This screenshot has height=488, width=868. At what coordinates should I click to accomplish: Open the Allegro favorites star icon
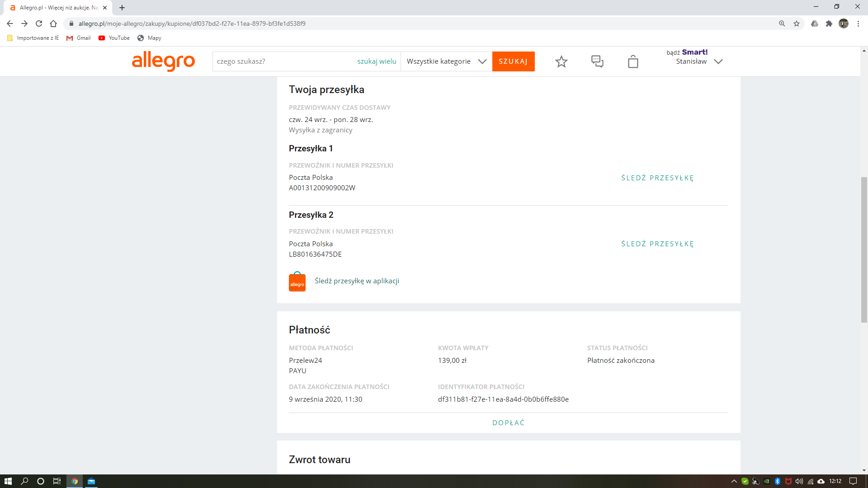coord(561,61)
